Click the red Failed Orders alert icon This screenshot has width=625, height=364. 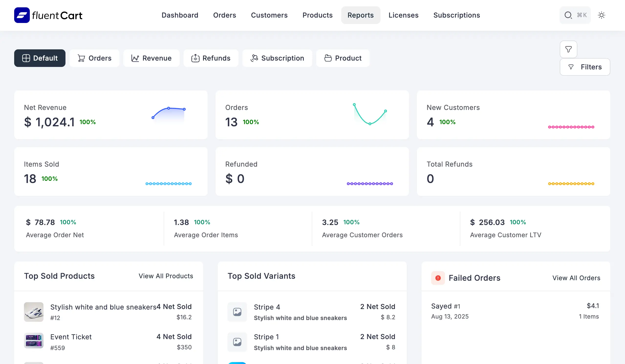pyautogui.click(x=438, y=278)
